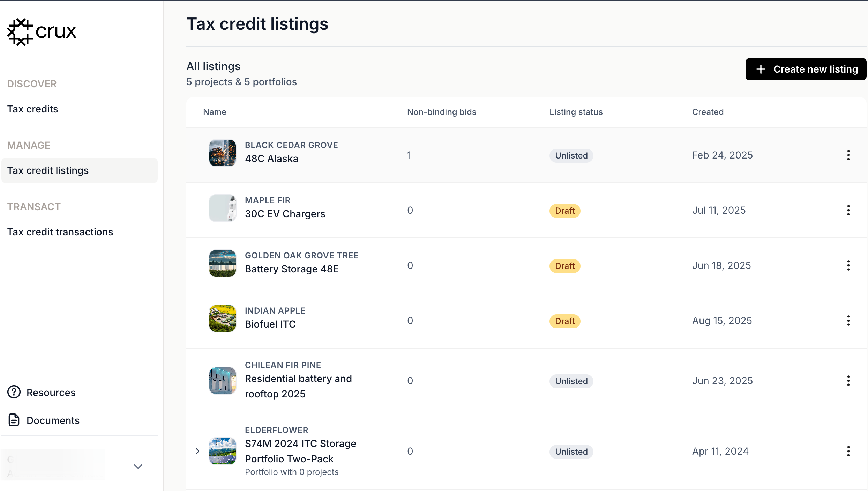Click the Documents file icon
Viewport: 868px width, 491px height.
point(14,420)
